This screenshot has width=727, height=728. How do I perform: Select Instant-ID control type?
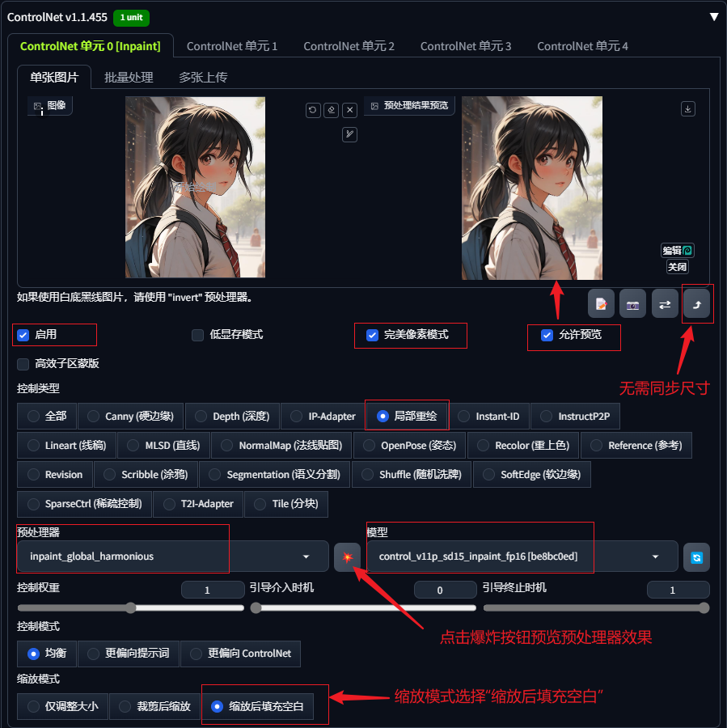488,416
